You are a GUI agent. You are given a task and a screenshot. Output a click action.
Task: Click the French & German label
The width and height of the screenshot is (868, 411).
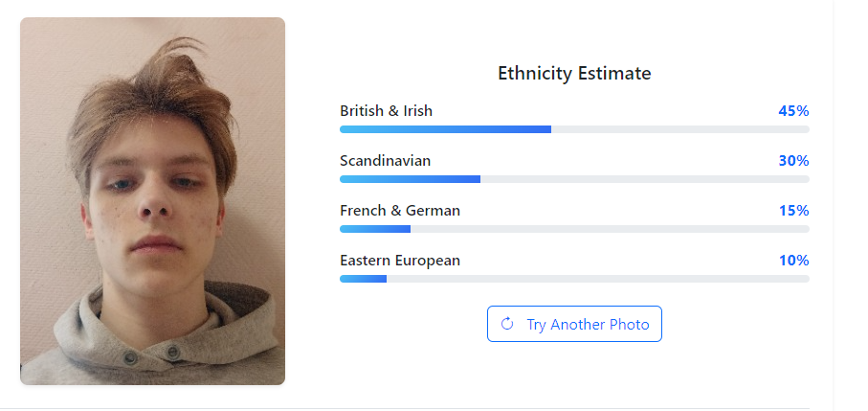400,211
